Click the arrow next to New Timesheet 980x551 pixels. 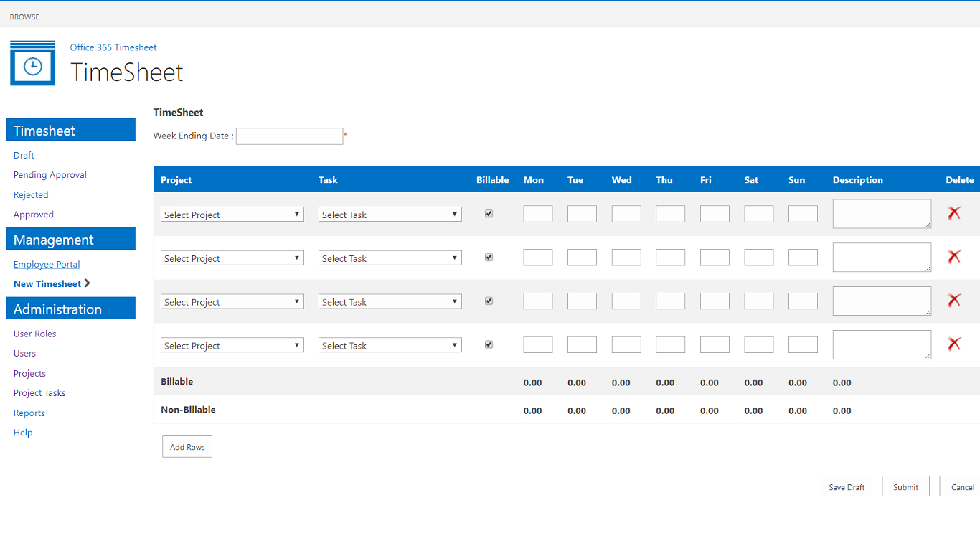(87, 283)
